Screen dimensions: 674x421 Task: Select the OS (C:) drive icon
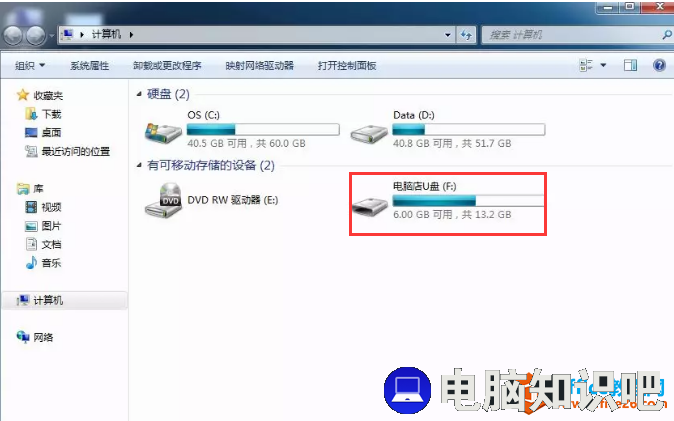click(163, 133)
